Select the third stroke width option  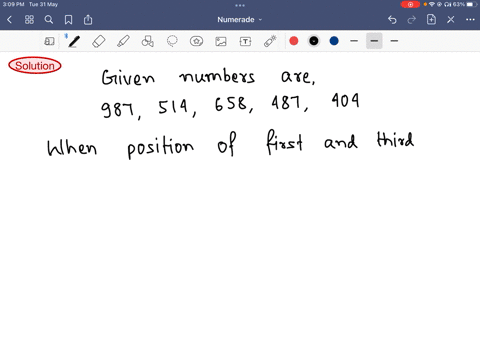(x=394, y=41)
